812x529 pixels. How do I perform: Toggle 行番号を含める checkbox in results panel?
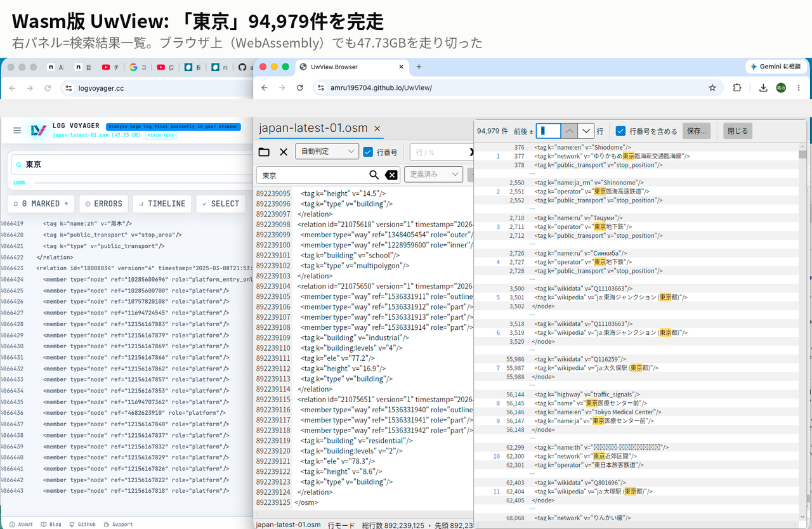[x=621, y=131]
